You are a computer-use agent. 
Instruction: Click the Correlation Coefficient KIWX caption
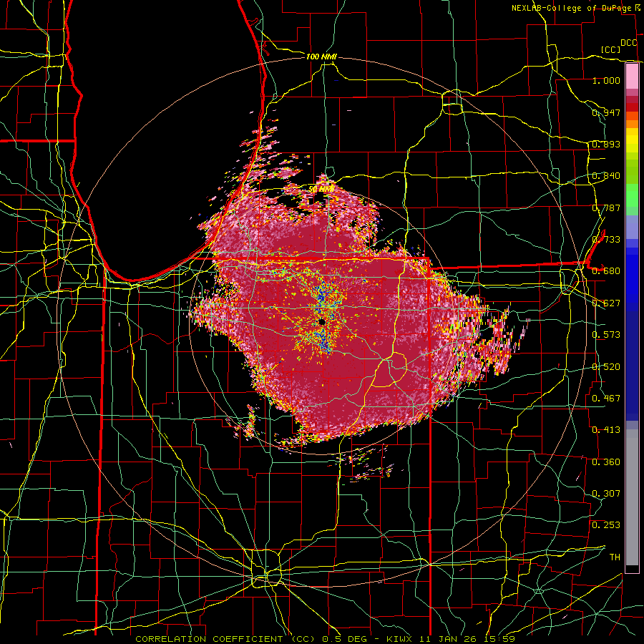coord(326,639)
